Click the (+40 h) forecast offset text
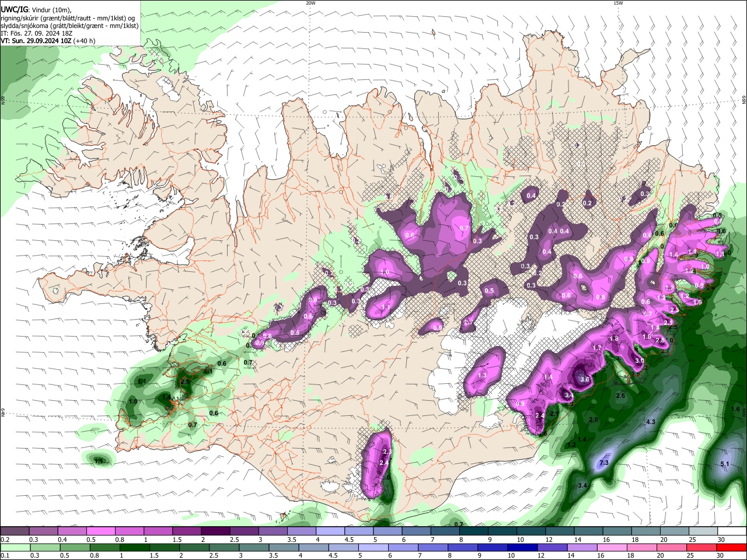Screen dimensions: 747x560 85,41
